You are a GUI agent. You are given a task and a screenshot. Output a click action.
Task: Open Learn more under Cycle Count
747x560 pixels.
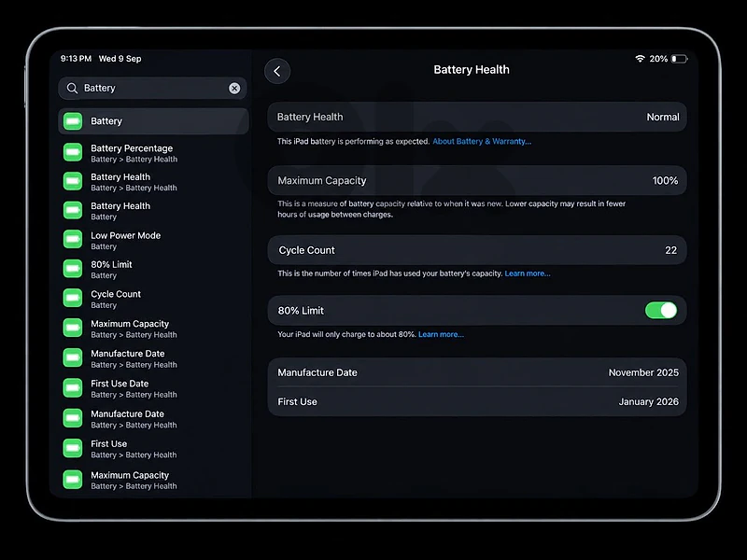(x=528, y=273)
